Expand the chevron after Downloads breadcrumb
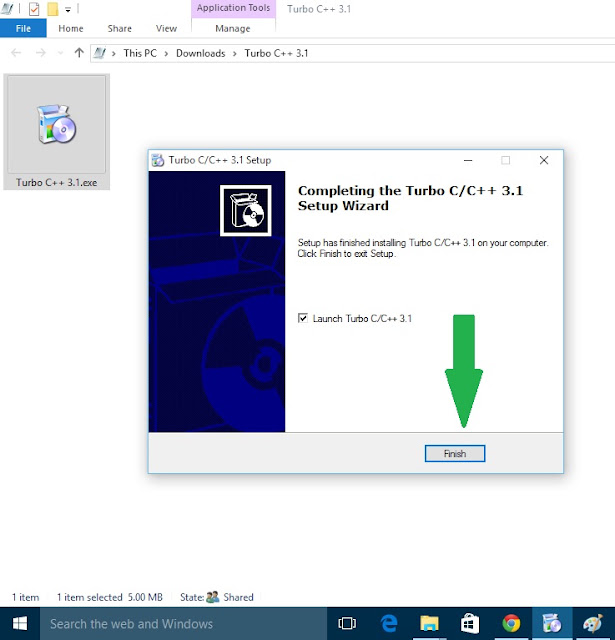Image resolution: width=615 pixels, height=640 pixels. click(x=235, y=53)
